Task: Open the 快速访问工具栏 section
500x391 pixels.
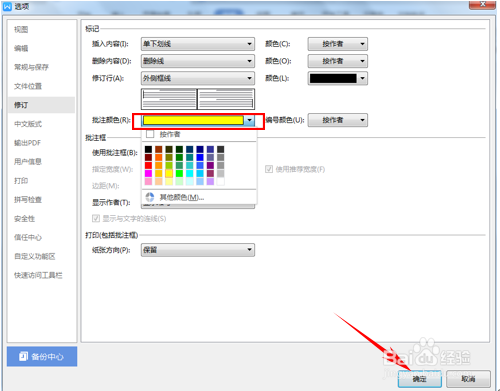Action: (x=41, y=275)
